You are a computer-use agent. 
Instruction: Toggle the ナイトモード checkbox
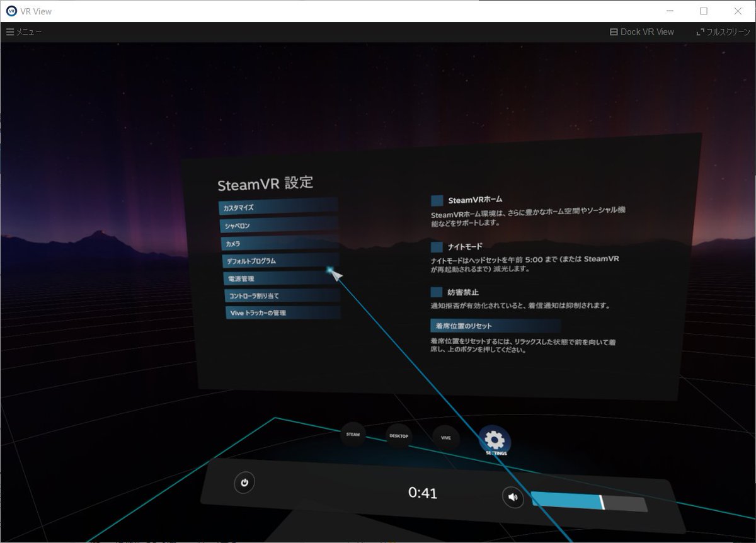pyautogui.click(x=437, y=247)
